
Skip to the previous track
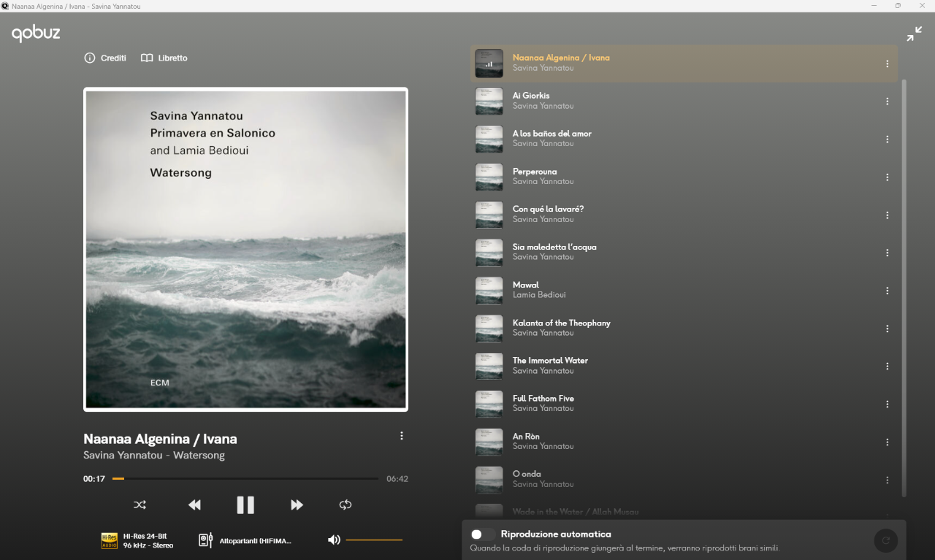[x=194, y=505]
